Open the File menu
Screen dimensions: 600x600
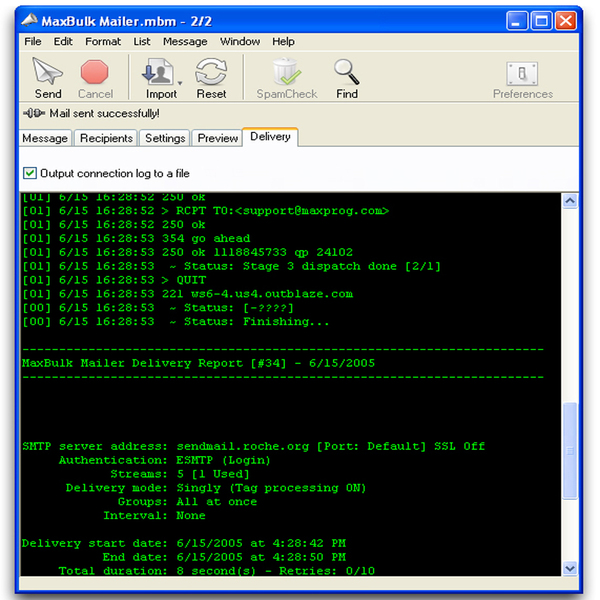pos(33,41)
